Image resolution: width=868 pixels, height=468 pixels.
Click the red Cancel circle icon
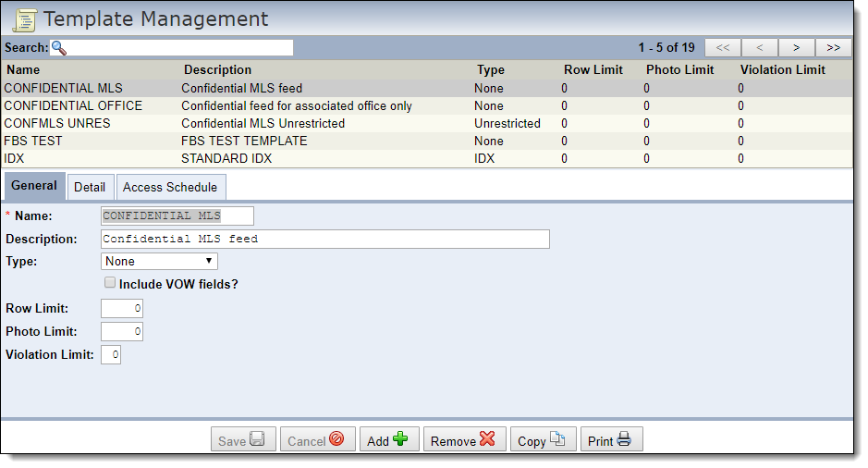tap(336, 439)
